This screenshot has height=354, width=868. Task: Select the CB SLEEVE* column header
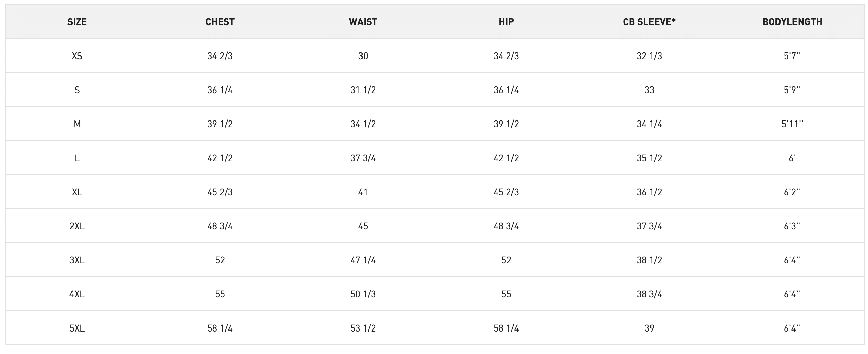click(649, 22)
